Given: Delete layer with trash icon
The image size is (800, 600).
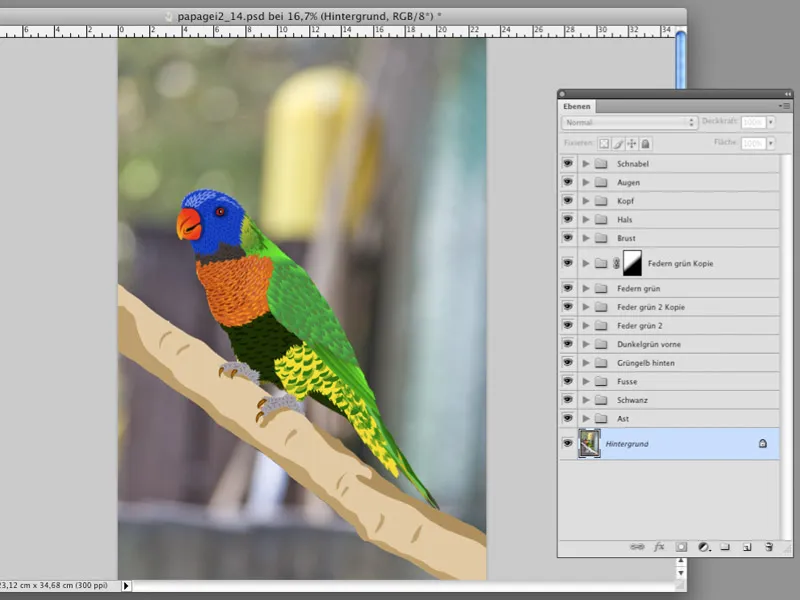Looking at the screenshot, I should [x=769, y=547].
